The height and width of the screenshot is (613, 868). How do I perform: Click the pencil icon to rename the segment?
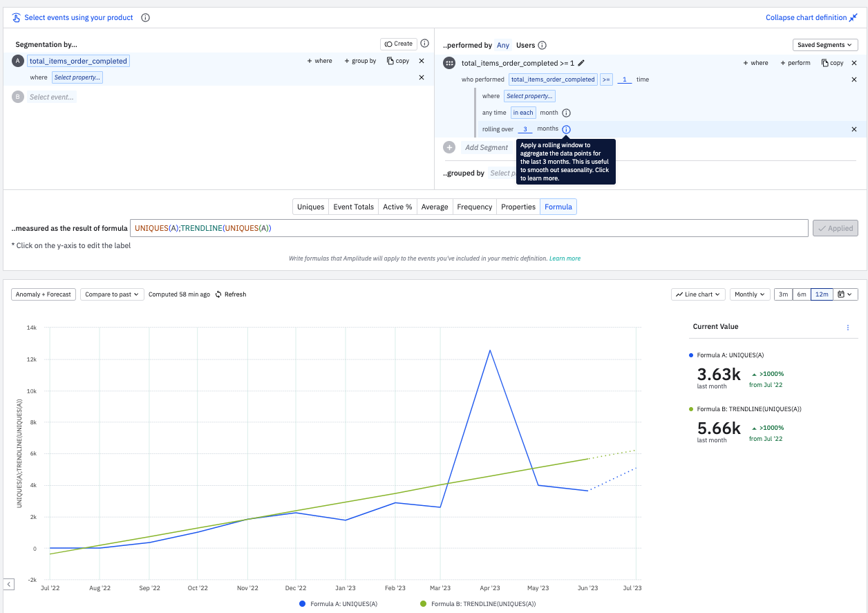click(581, 63)
